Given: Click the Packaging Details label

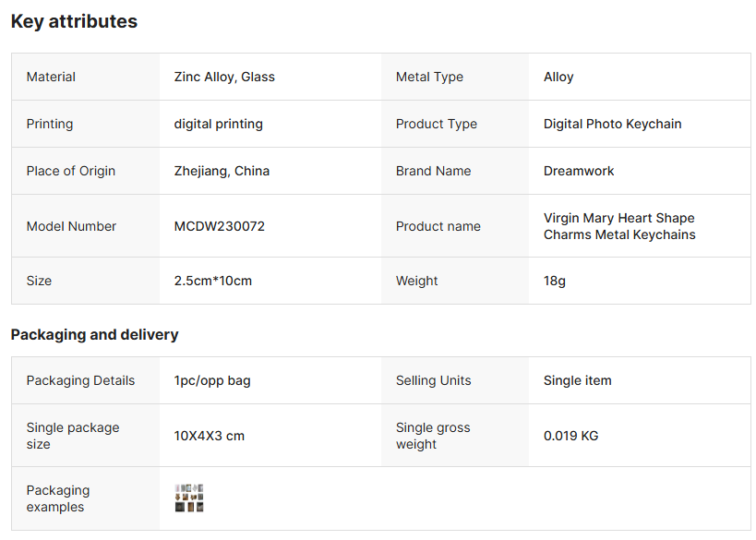Looking at the screenshot, I should 80,380.
